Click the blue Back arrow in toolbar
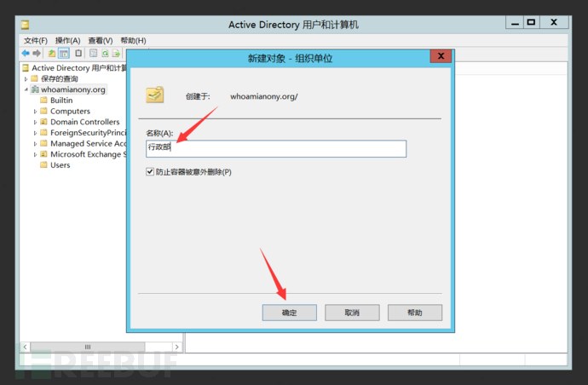The width and height of the screenshot is (588, 385). pyautogui.click(x=26, y=53)
